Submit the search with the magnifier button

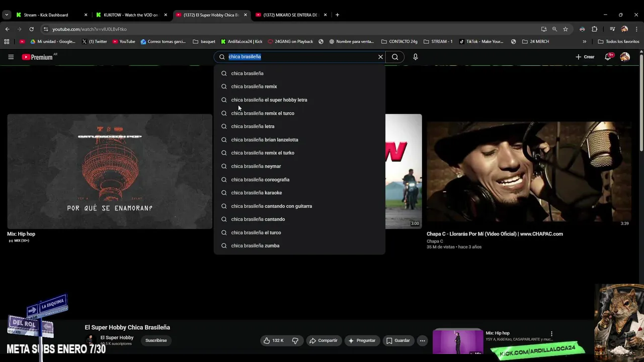coord(395,57)
